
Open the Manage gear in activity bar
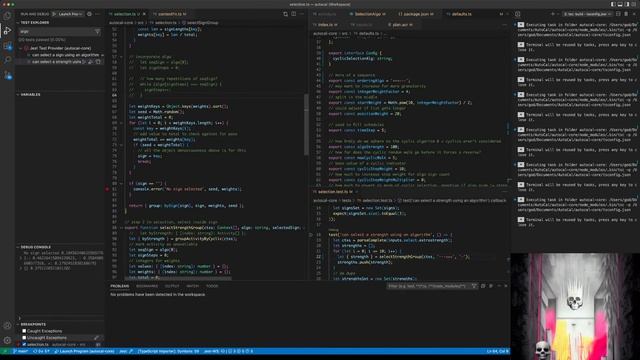click(x=7, y=340)
